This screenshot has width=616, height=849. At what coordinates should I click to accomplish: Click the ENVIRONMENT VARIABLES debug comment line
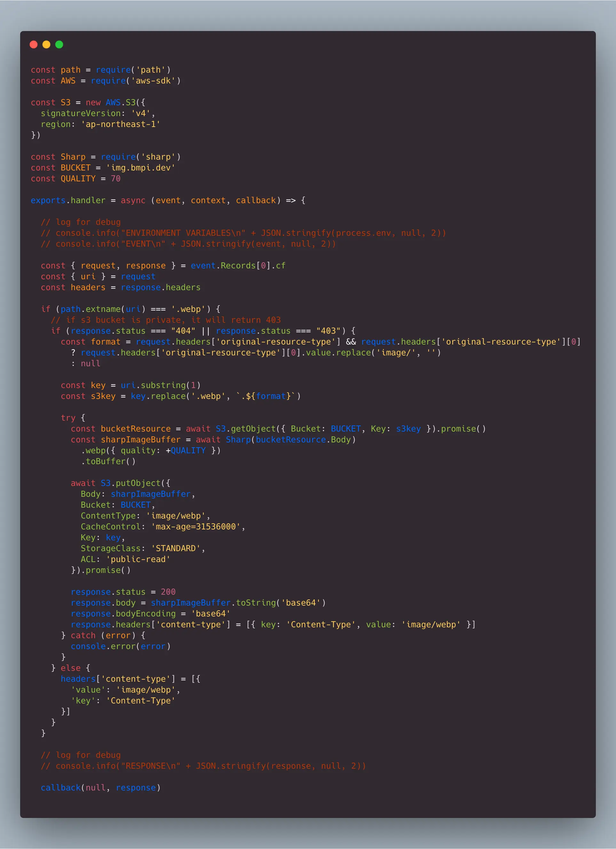coord(243,233)
